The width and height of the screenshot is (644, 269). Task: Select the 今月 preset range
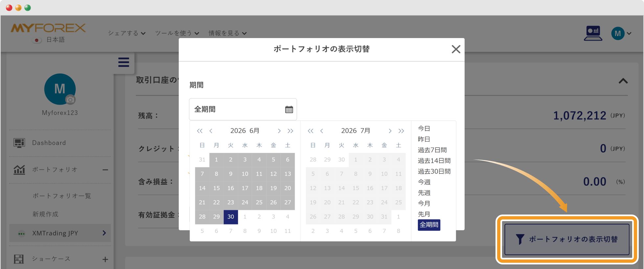(424, 203)
